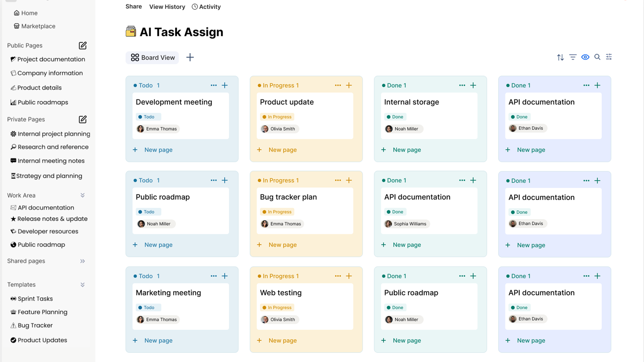Select the sort icon in the toolbar

coord(560,57)
